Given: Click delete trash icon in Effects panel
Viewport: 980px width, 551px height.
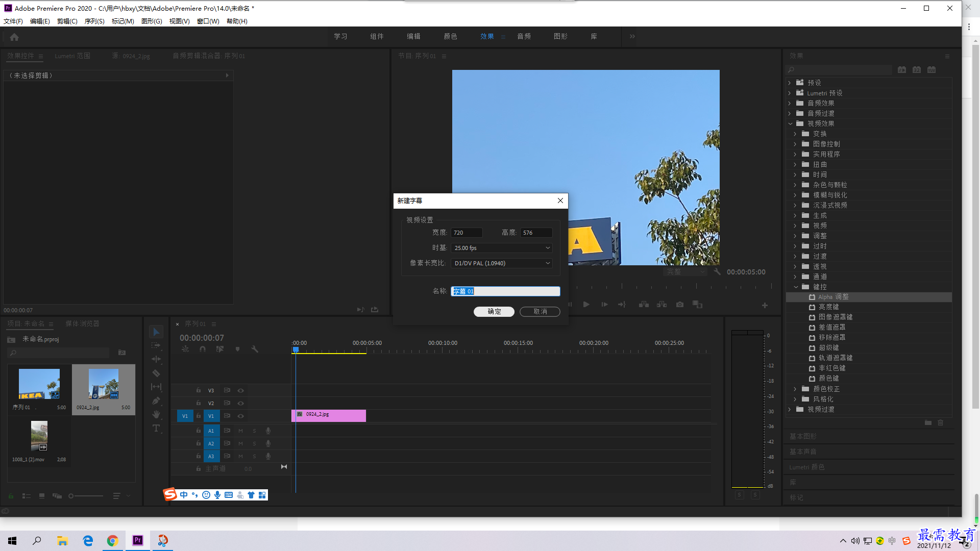Looking at the screenshot, I should (941, 422).
